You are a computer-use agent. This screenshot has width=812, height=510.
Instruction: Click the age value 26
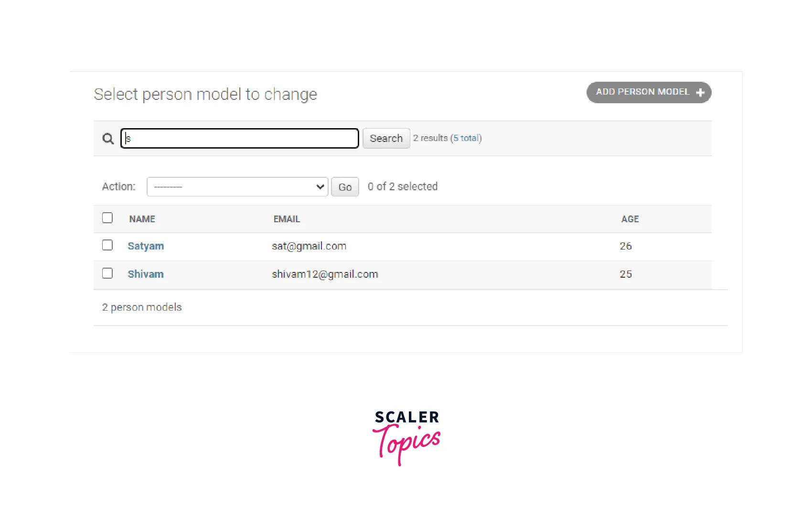pos(626,246)
